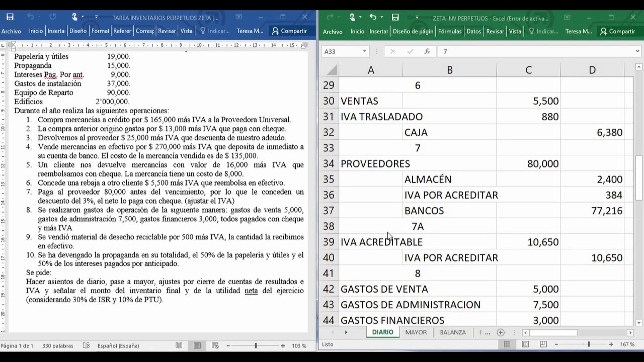Click the Select All corner in Excel

(x=330, y=70)
